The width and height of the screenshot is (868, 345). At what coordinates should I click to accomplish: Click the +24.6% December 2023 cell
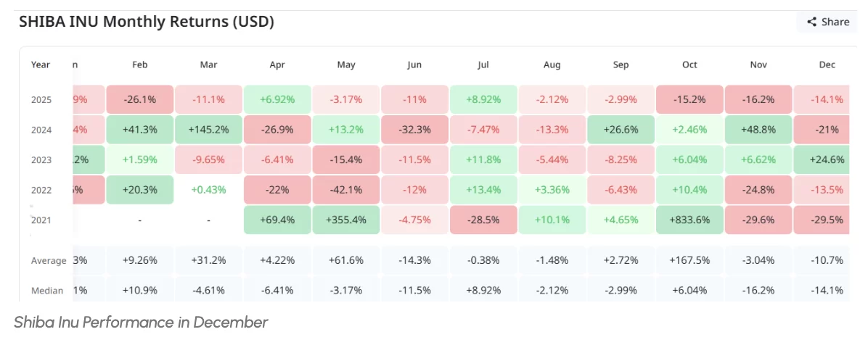click(827, 159)
